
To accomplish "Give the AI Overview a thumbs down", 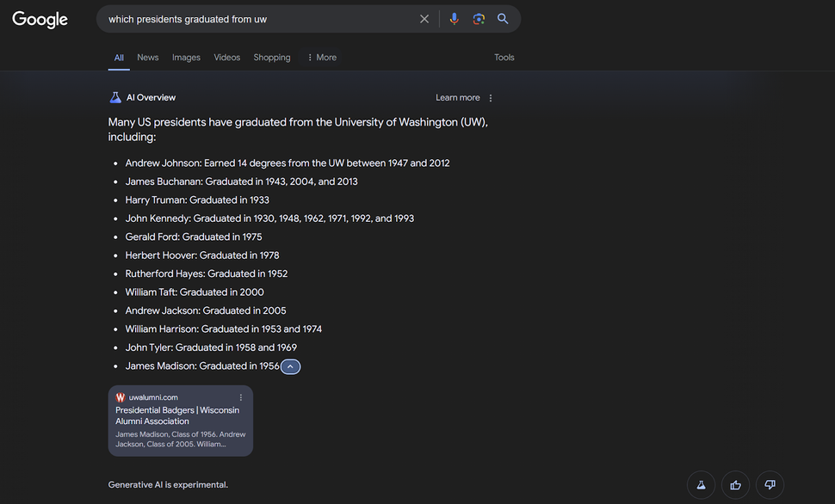I will pyautogui.click(x=770, y=485).
